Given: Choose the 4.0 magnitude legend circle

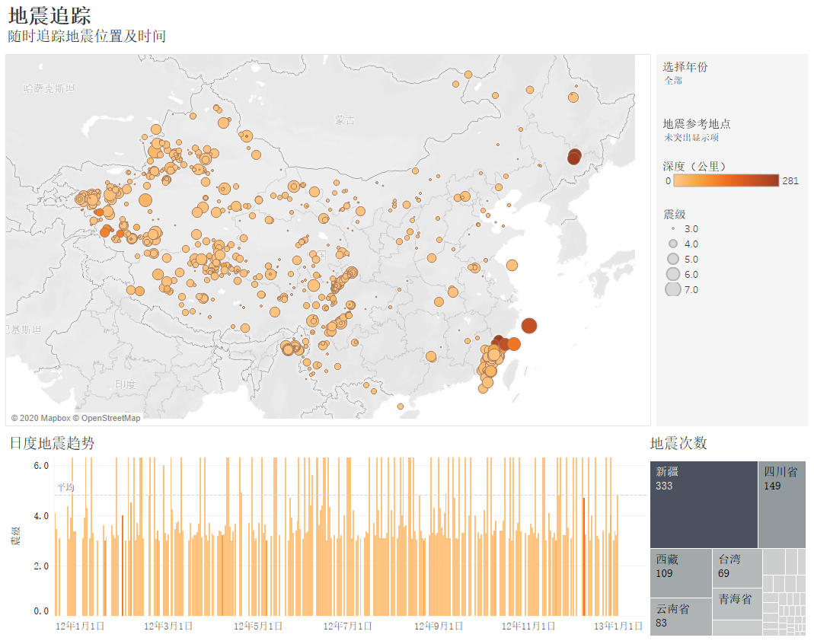Looking at the screenshot, I should coord(673,244).
